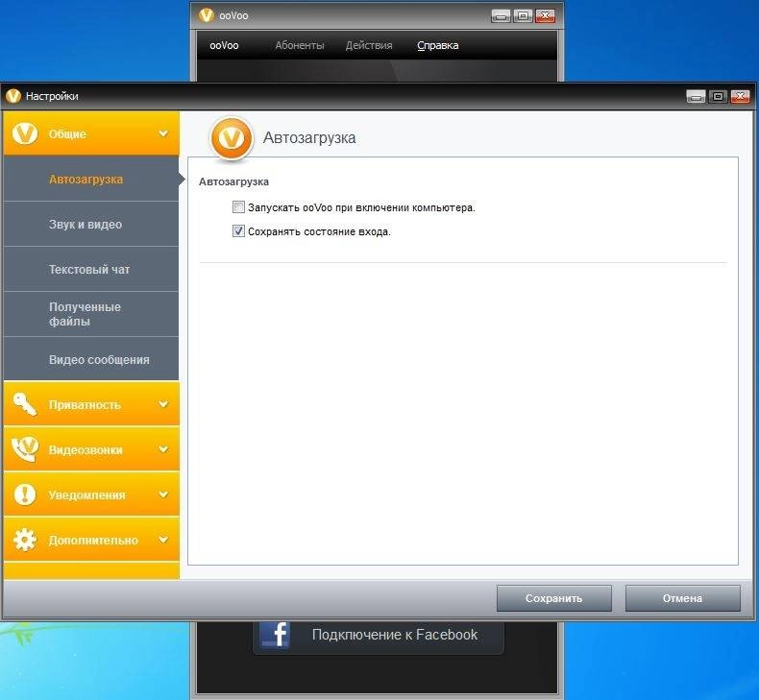Image resolution: width=759 pixels, height=700 pixels.
Task: Click the exclamation icon next to Уведомления
Action: pyautogui.click(x=25, y=495)
